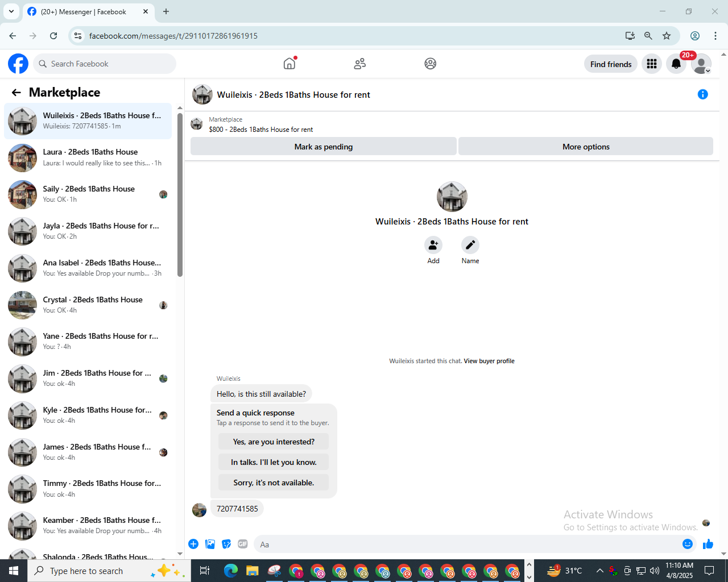Attach a photo with the image icon
728x582 pixels.
210,544
